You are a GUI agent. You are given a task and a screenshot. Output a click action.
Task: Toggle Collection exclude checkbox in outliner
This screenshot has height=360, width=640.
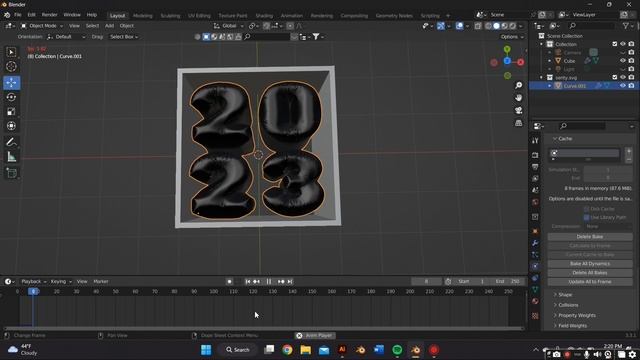[615, 44]
